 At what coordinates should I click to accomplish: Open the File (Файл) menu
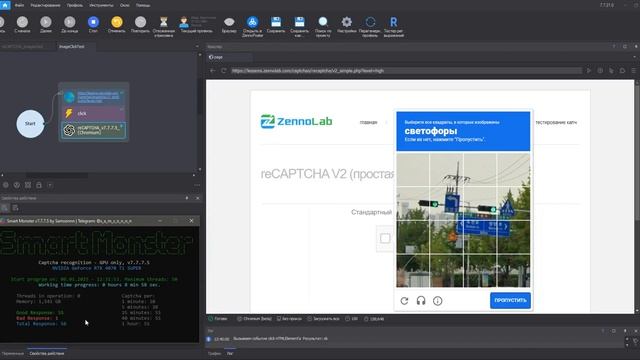pos(19,5)
